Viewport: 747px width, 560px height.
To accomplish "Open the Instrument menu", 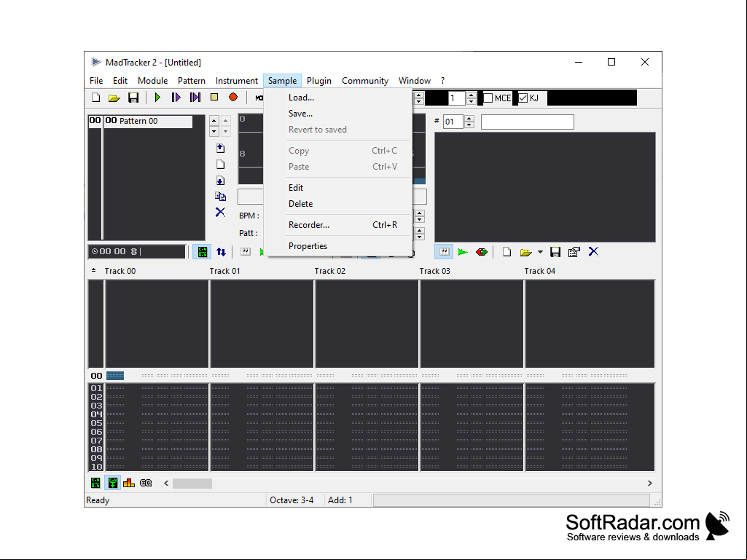I will tap(237, 81).
